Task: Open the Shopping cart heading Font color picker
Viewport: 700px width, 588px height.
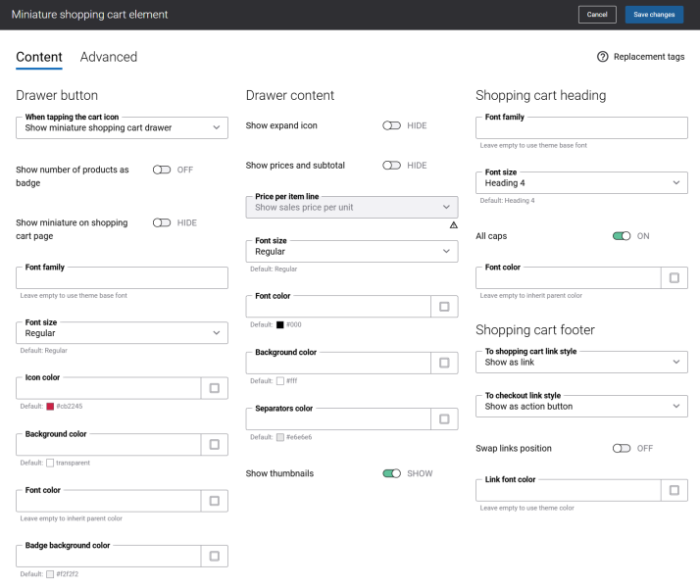Action: point(674,277)
